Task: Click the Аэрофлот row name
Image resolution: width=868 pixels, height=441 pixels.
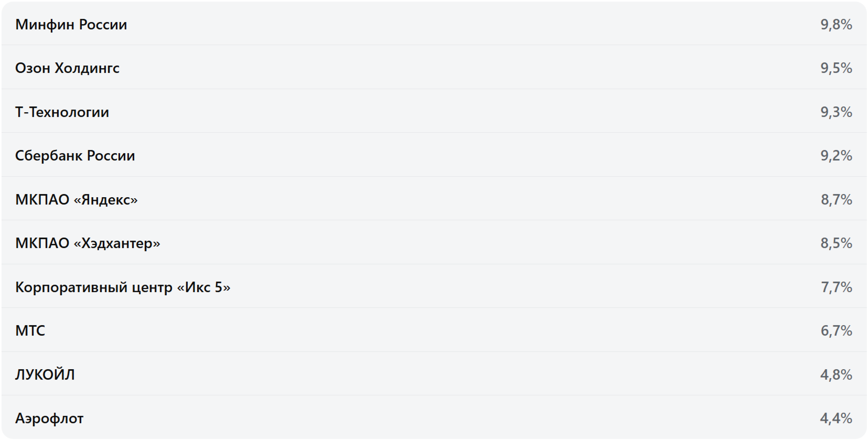Action: [x=49, y=418]
